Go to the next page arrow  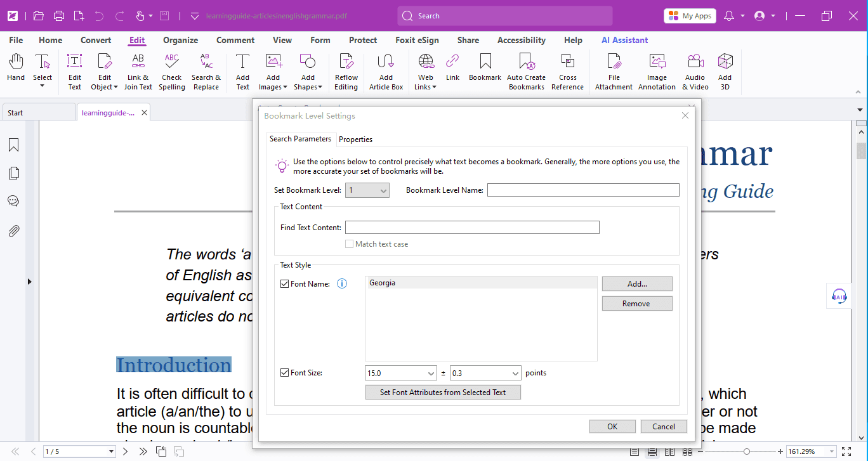125,451
